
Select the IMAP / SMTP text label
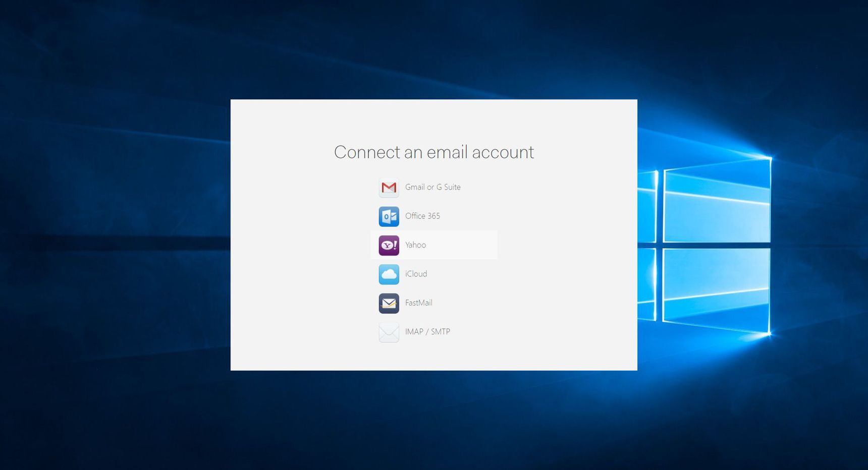pos(427,331)
